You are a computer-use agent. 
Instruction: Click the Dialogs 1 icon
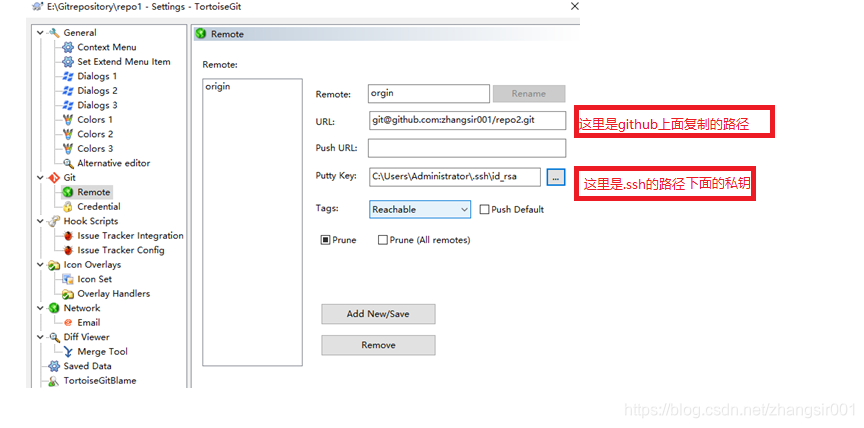click(x=68, y=76)
